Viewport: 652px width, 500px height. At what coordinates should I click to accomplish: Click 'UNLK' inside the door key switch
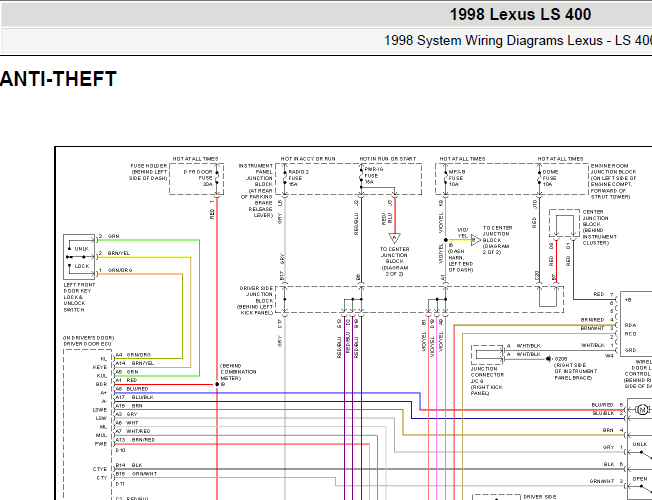[x=82, y=249]
